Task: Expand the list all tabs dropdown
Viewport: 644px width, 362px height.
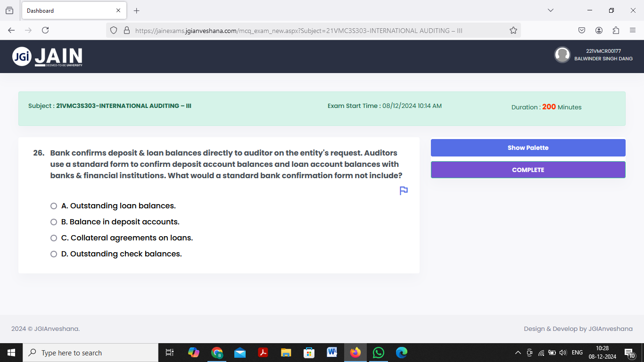Action: [551, 10]
